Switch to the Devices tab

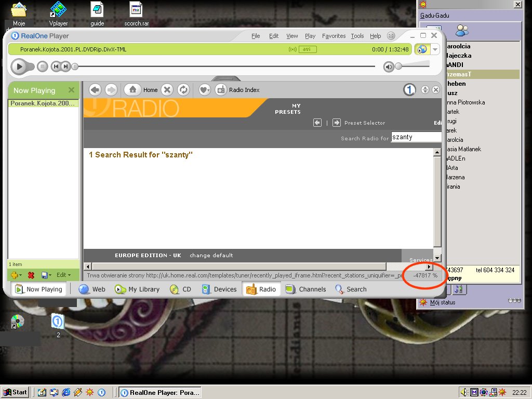[x=219, y=289]
